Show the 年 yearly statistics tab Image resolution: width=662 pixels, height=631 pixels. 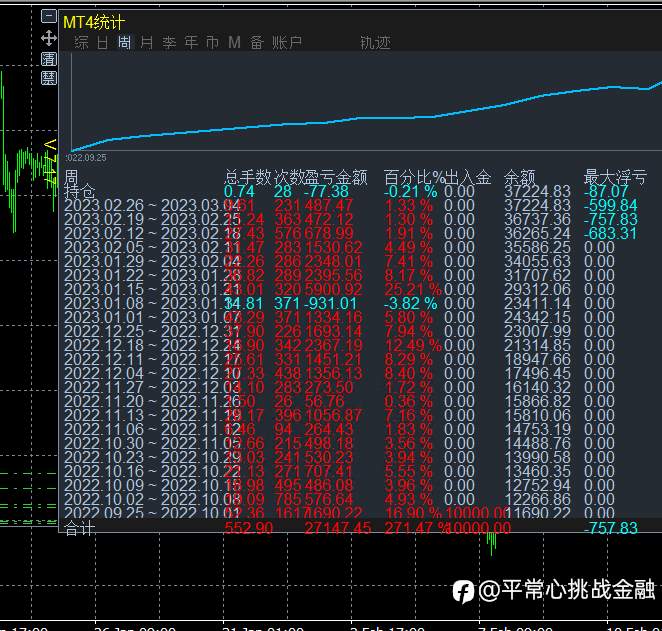pyautogui.click(x=191, y=42)
